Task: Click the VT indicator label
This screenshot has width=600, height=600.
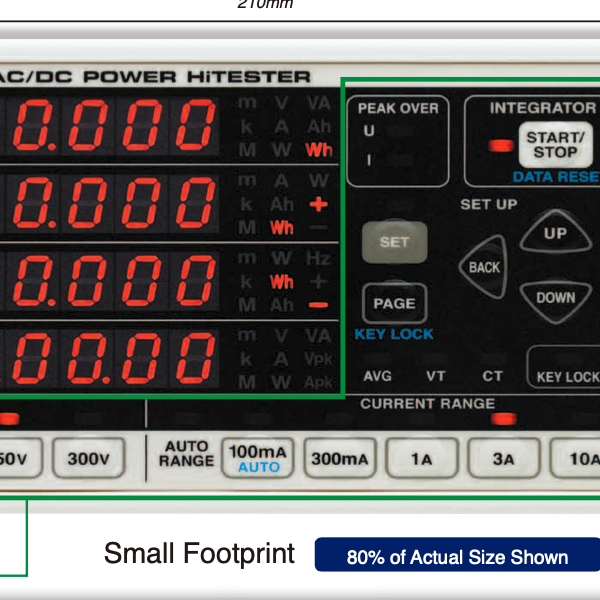Action: [435, 376]
